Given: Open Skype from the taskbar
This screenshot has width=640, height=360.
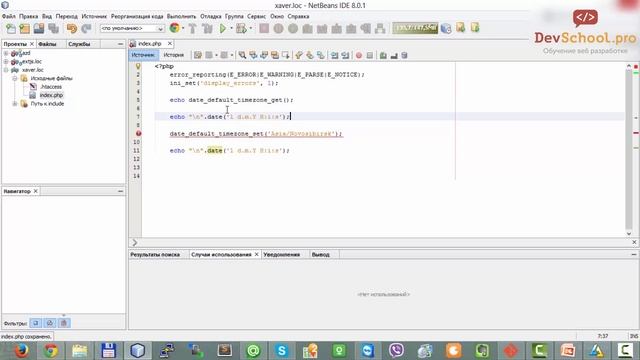Looking at the screenshot, I should tap(282, 351).
